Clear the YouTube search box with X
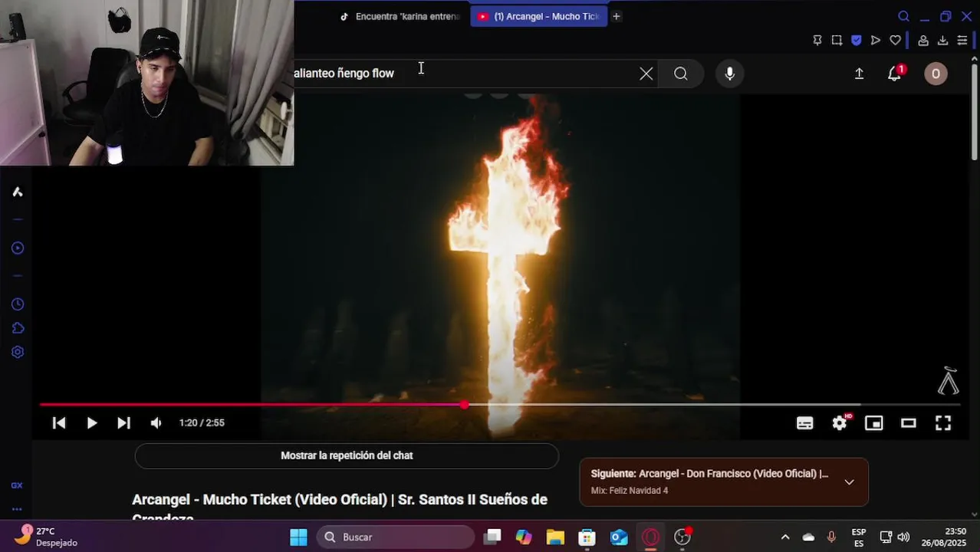Image resolution: width=980 pixels, height=552 pixels. pos(646,74)
